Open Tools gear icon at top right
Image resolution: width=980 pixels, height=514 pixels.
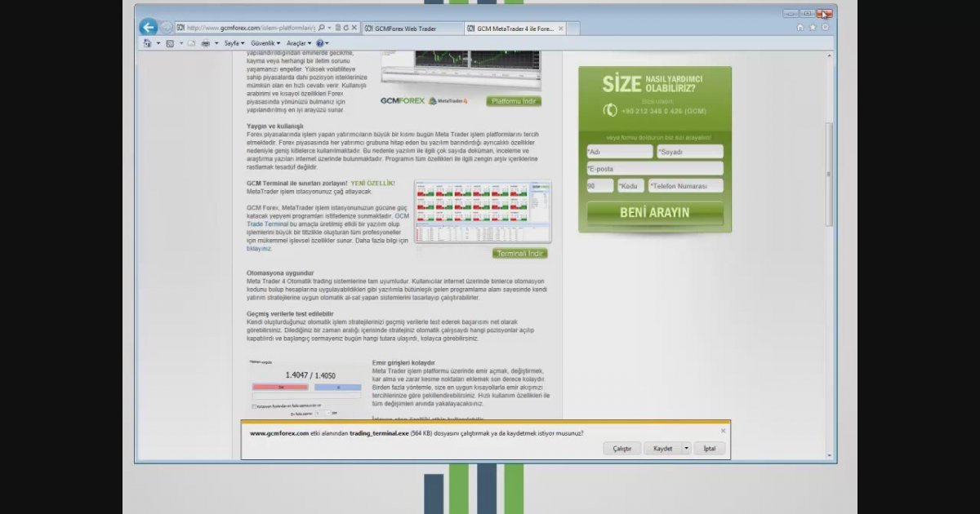point(825,28)
